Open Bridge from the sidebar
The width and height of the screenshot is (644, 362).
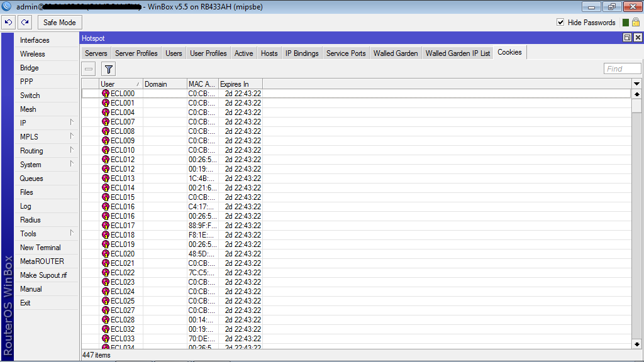47,68
